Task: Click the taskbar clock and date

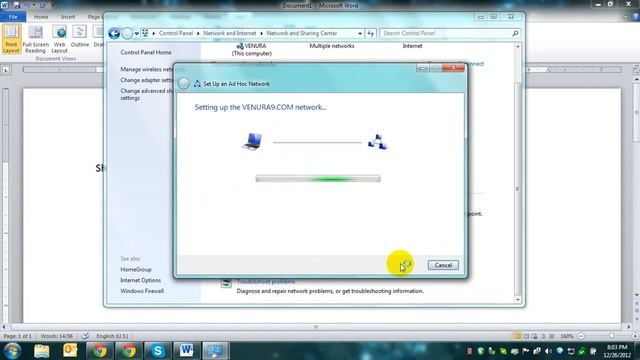Action: click(x=617, y=351)
